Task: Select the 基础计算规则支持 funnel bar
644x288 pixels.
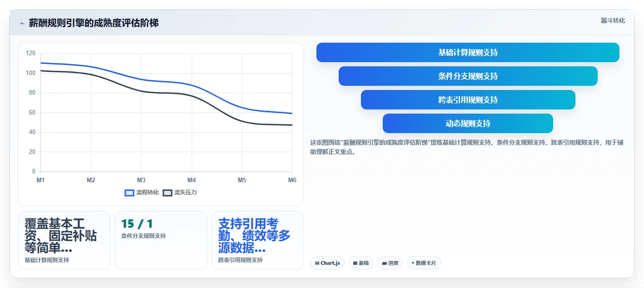Action: tap(468, 52)
